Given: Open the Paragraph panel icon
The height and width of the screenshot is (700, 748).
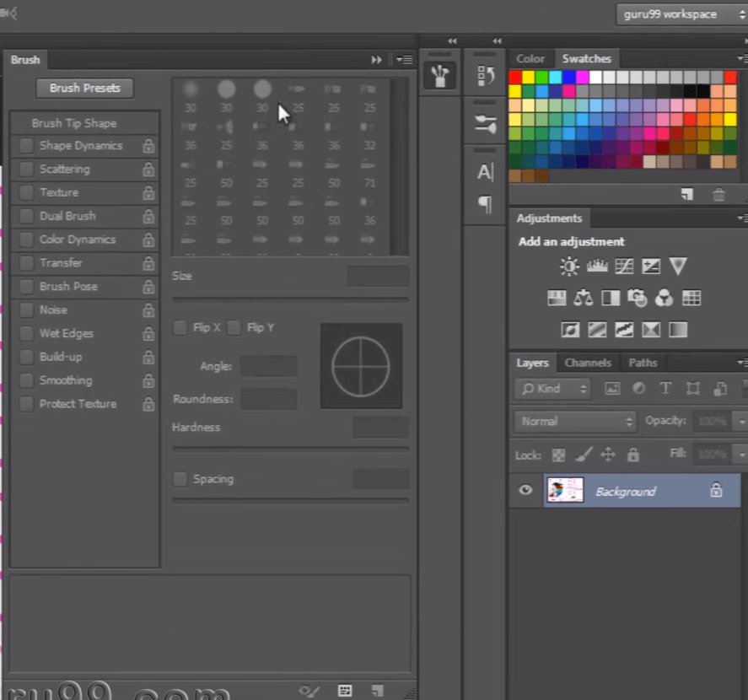Looking at the screenshot, I should point(485,204).
